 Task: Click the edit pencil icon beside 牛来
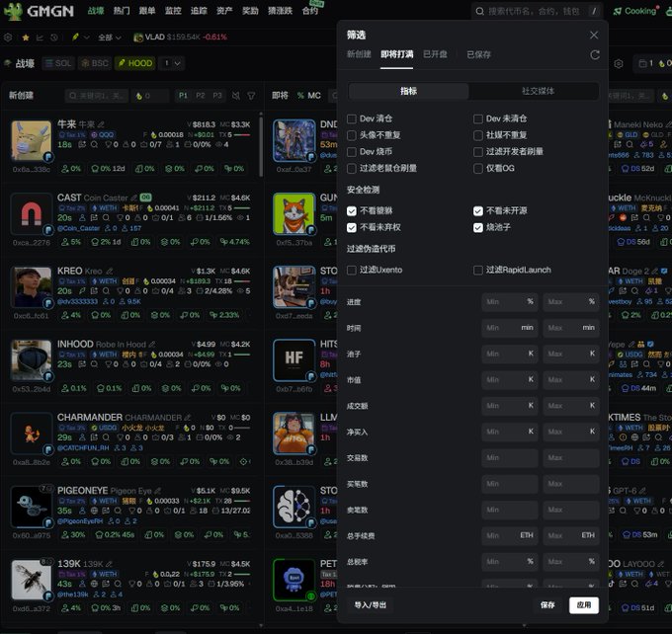pyautogui.click(x=101, y=124)
